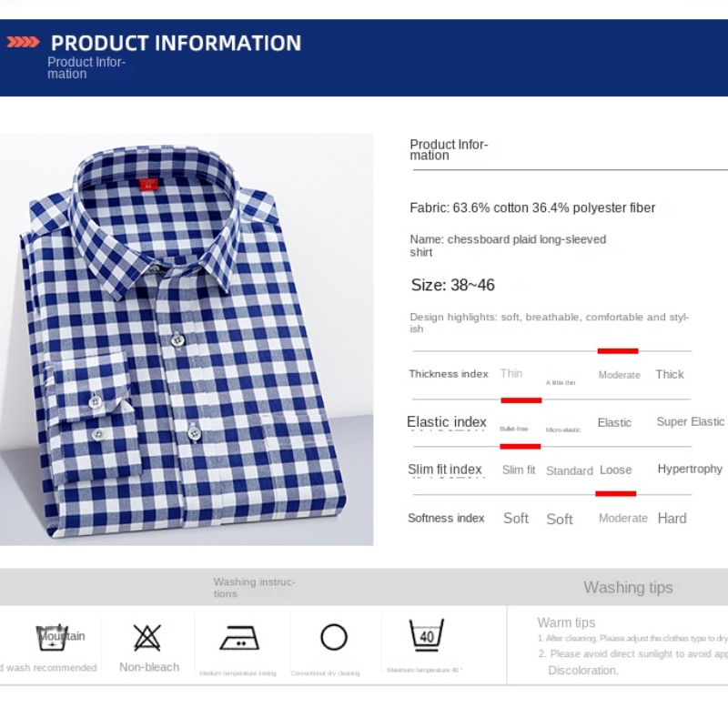Choose the Hypertrophy fit label
The image size is (728, 728).
(690, 469)
